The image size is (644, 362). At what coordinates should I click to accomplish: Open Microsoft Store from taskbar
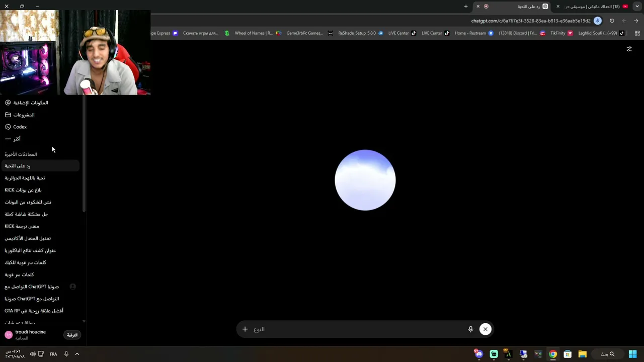click(568, 354)
